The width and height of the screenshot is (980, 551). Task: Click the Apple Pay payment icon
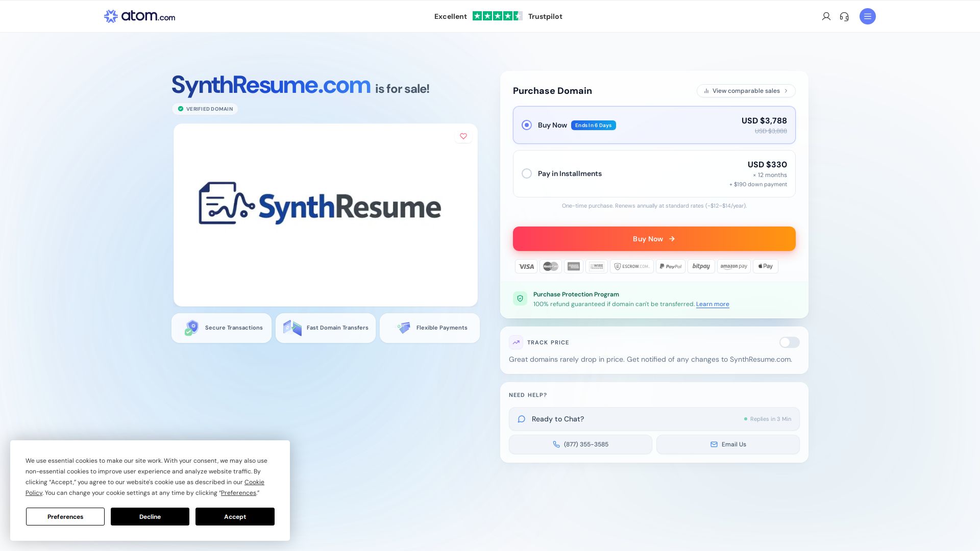click(766, 266)
